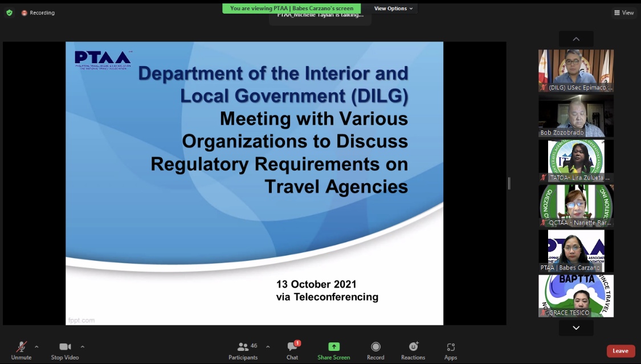Click muted mic icon on DILG USec tile

(544, 87)
